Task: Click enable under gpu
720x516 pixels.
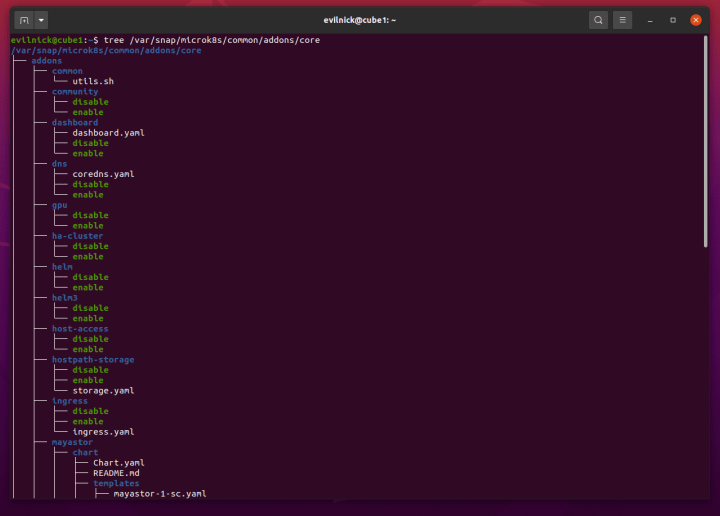Action: click(x=88, y=226)
